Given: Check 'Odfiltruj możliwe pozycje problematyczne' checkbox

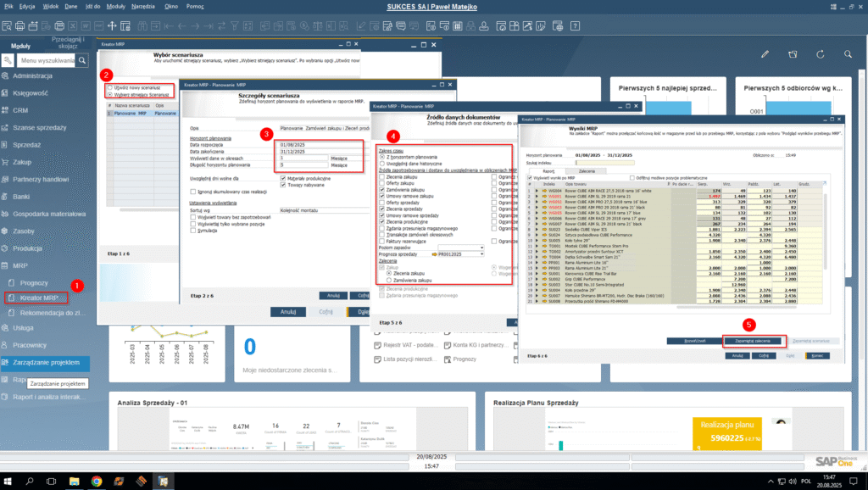Looking at the screenshot, I should click(x=632, y=178).
